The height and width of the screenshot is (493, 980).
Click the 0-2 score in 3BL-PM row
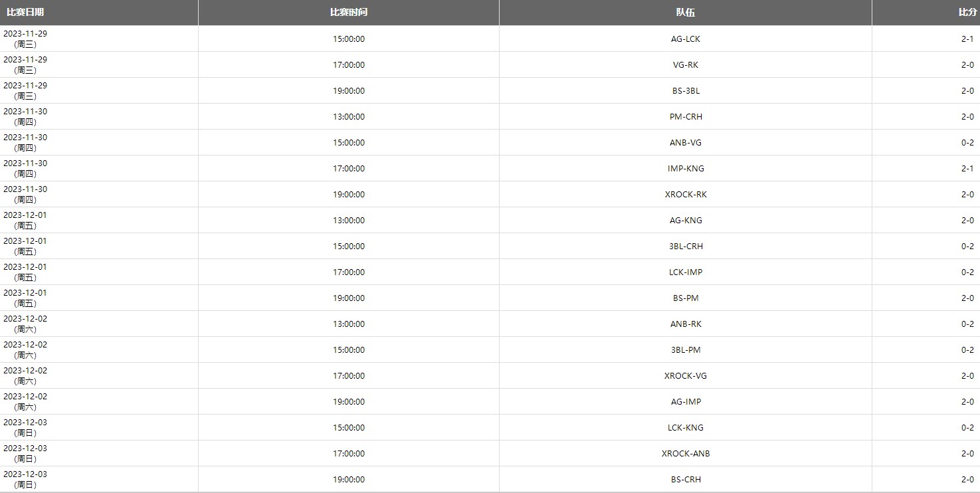click(967, 349)
